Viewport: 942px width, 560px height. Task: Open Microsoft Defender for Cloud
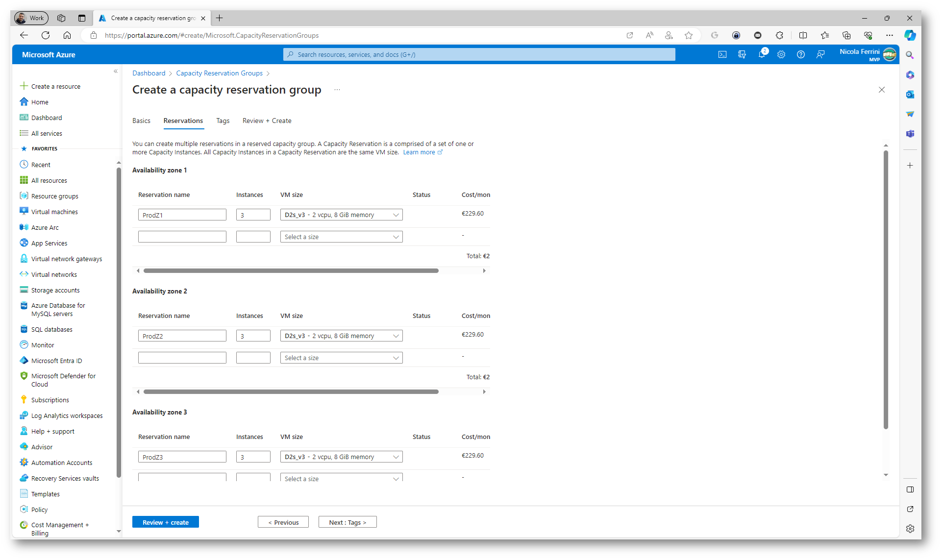point(63,380)
